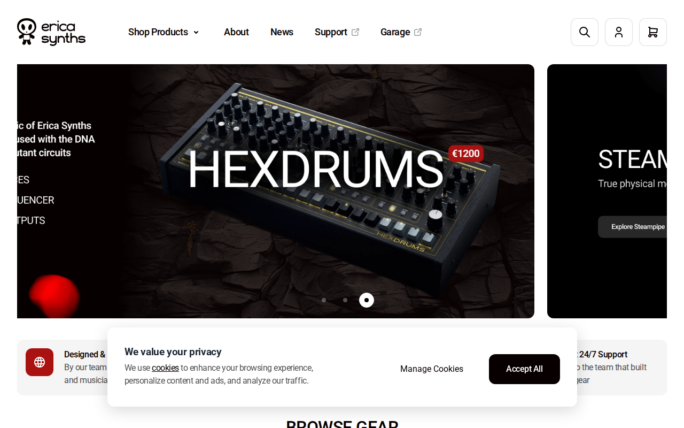Open the Support navigation link
This screenshot has height=428, width=684.
click(331, 32)
